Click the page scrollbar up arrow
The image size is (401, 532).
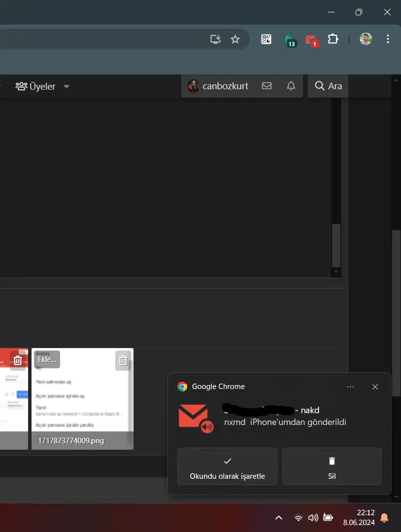[x=396, y=80]
